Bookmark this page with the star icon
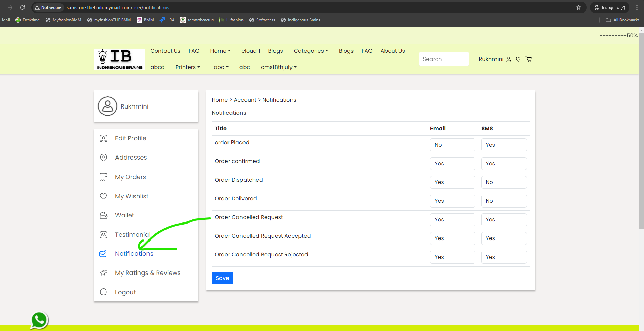 pos(579,7)
